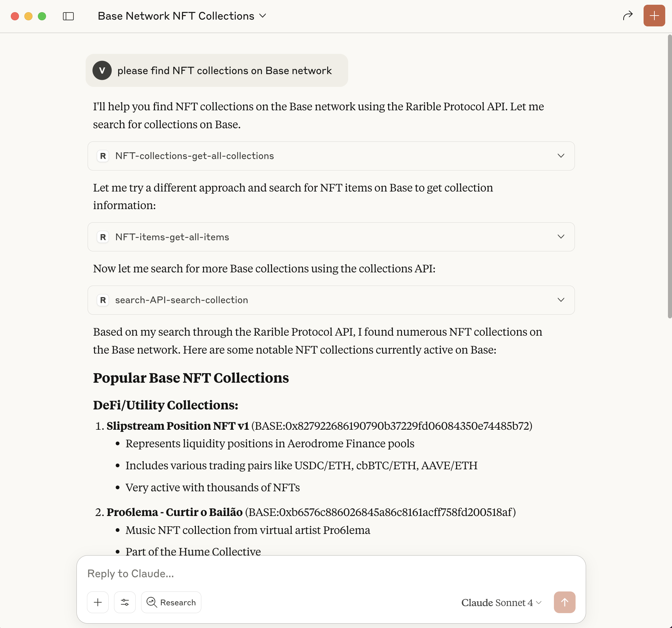Expand NFT-collections-get-all-collections tool result
This screenshot has height=628, width=672.
[x=561, y=156]
